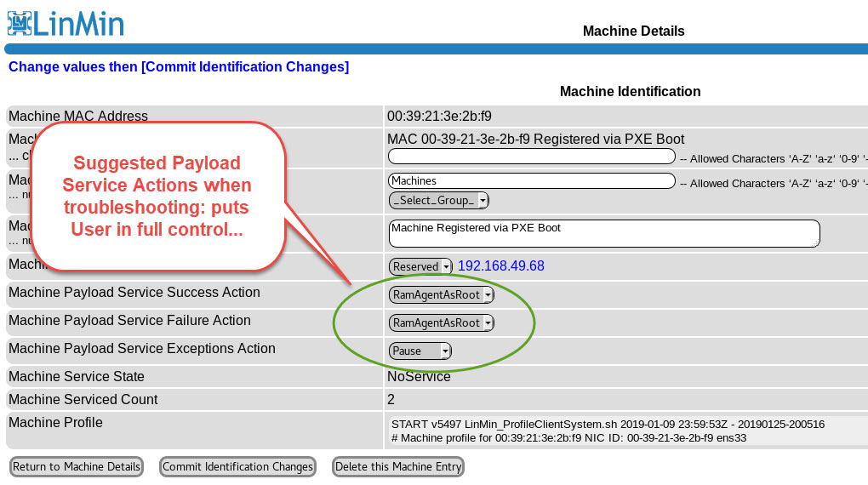Screen dimensions: 868x485
Task: Click Commit Identification Changes button
Action: [237, 467]
